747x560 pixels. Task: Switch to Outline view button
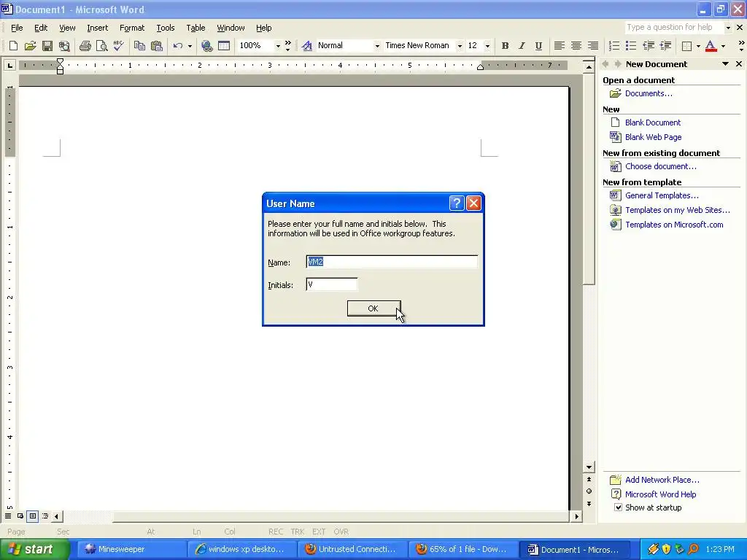pos(44,516)
